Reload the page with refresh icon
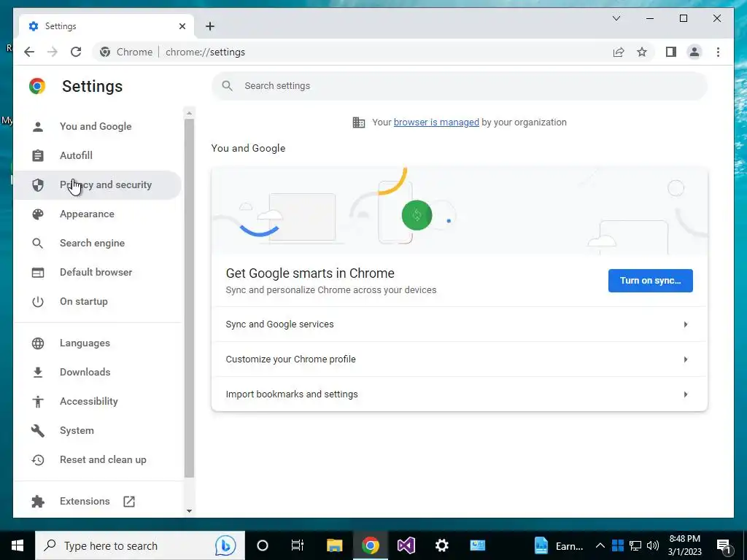The height and width of the screenshot is (560, 747). click(x=76, y=52)
